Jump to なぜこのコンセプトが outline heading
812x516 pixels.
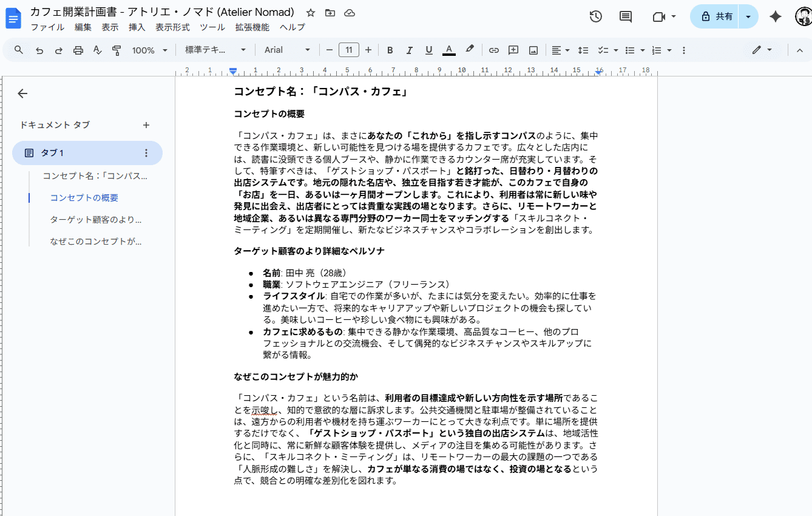pos(95,242)
